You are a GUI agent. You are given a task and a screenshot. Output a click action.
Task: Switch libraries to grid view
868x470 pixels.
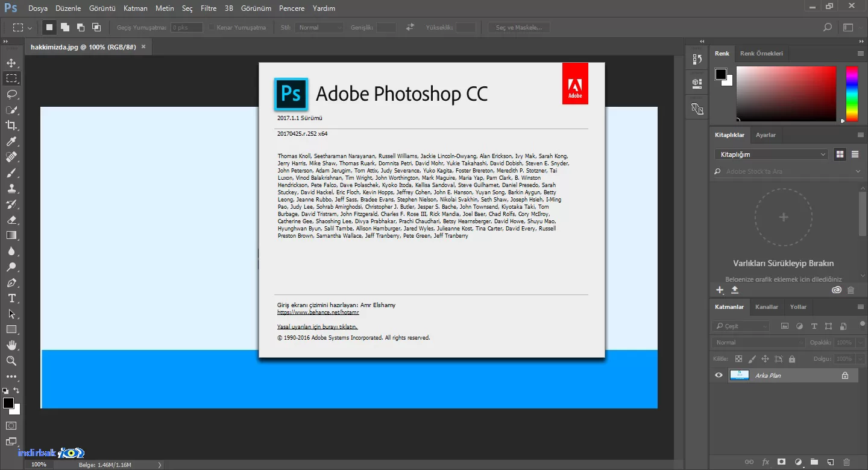coord(840,154)
